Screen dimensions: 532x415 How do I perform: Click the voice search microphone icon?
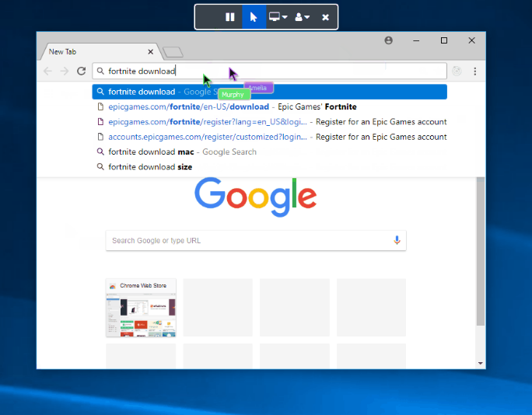coord(397,240)
